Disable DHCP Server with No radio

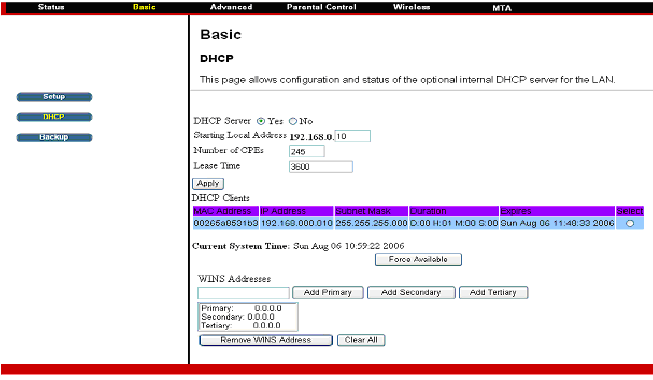click(x=293, y=121)
